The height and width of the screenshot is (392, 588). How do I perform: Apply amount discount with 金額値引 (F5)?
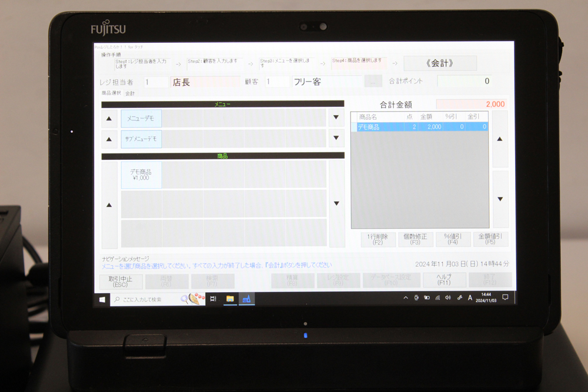click(x=490, y=239)
